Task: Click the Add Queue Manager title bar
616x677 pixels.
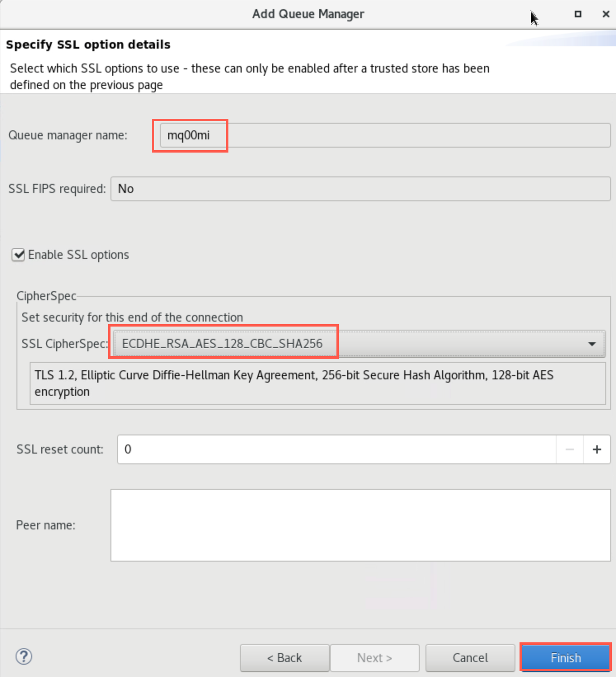Action: [x=308, y=14]
